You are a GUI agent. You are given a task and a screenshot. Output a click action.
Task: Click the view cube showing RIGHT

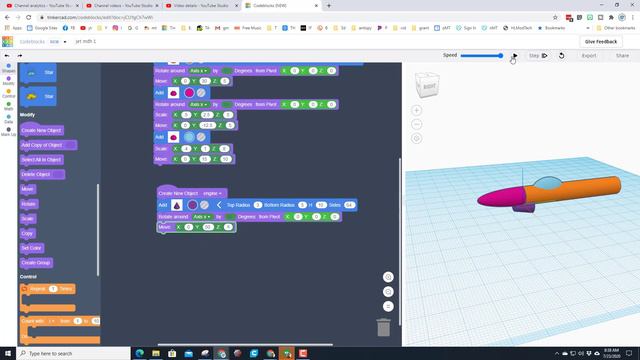pyautogui.click(x=427, y=85)
